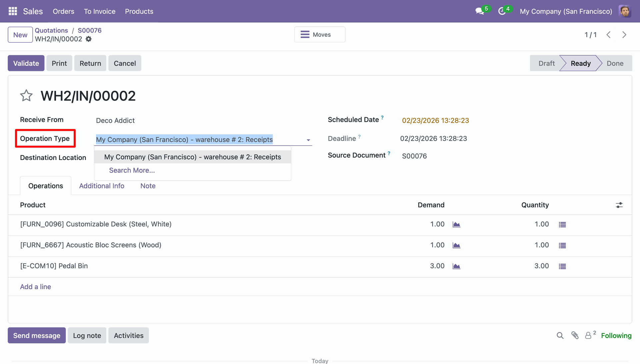
Task: Open forecast chart for Pedal Bin
Action: pyautogui.click(x=456, y=266)
